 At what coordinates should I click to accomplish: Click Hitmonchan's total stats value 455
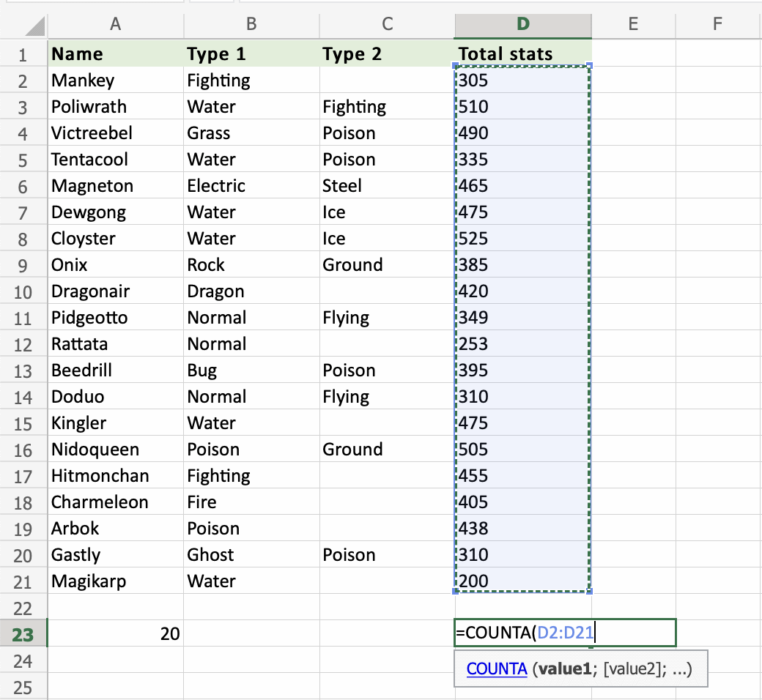point(522,476)
